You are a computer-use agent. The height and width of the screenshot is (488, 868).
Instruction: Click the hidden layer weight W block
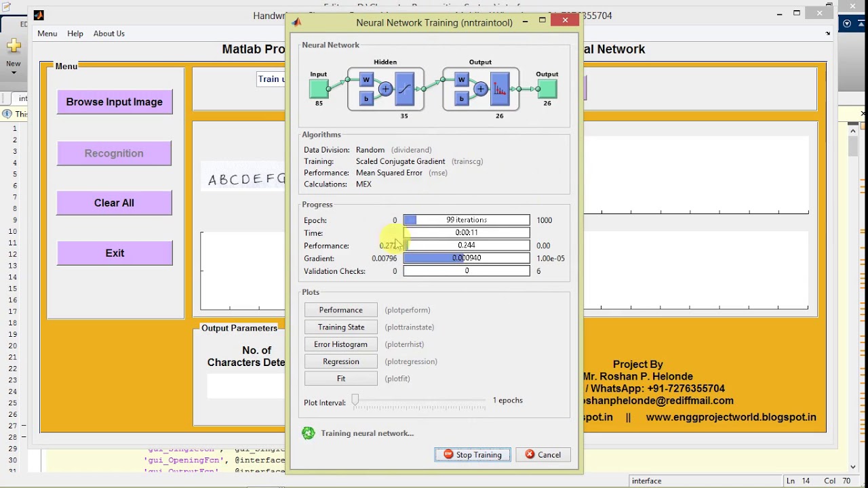point(366,80)
